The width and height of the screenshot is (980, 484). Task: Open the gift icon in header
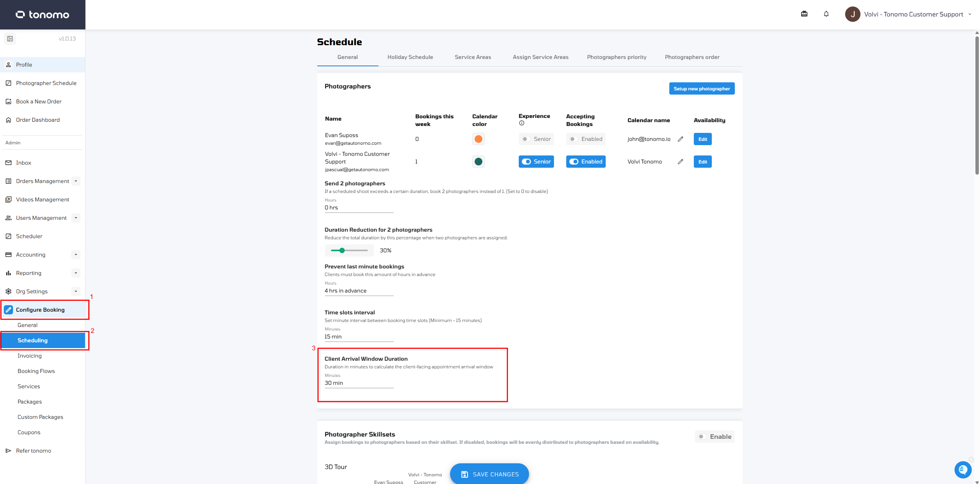coord(804,14)
